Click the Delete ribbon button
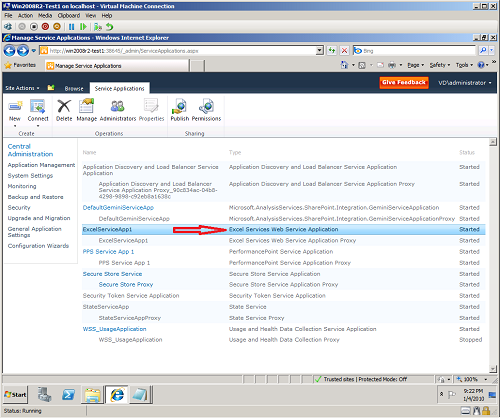This screenshot has height=418, width=500. 64,110
